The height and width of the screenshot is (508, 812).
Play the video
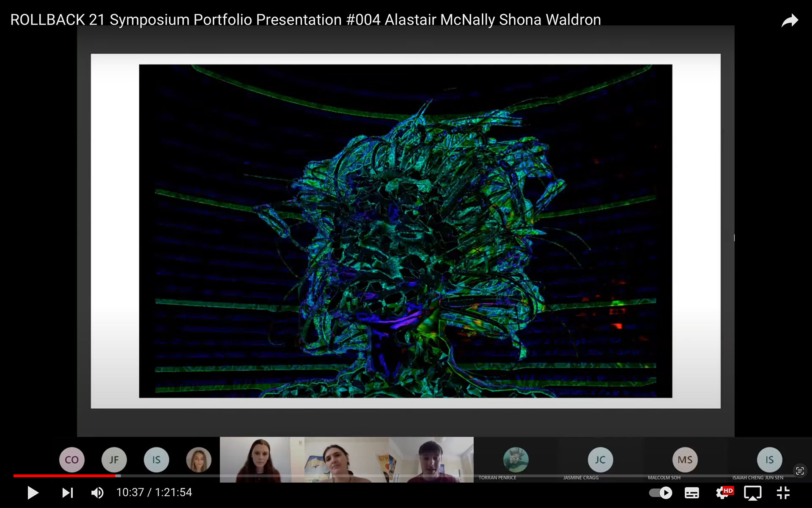33,493
